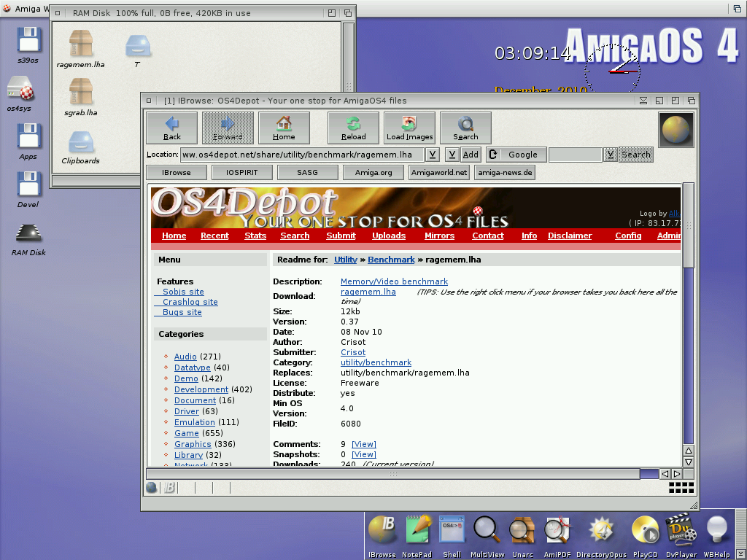Open Uploads in OS4Depot navigation bar
The height and width of the screenshot is (560, 747).
click(x=389, y=236)
